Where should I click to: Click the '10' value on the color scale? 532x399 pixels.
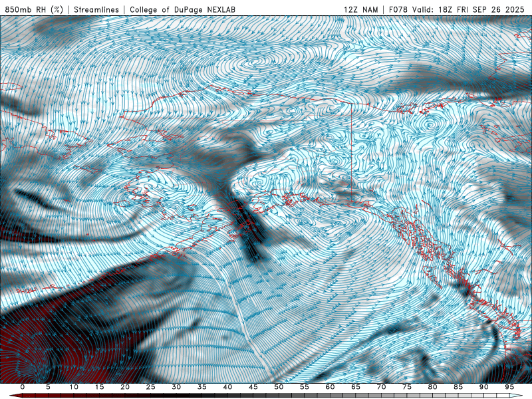click(x=74, y=387)
